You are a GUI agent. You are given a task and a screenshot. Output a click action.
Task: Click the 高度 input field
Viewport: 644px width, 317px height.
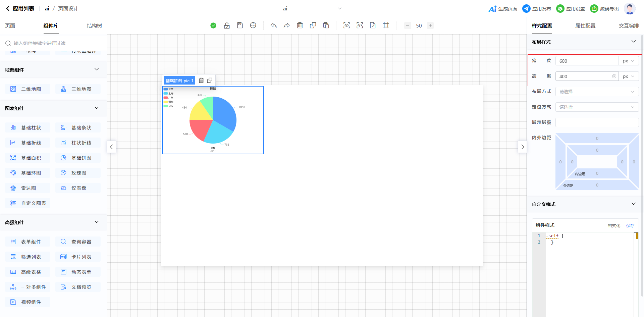[584, 76]
